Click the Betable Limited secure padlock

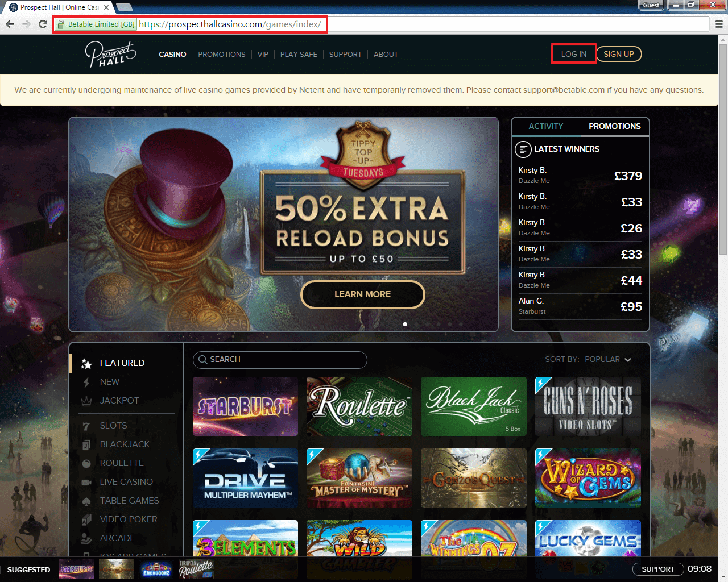tap(61, 24)
